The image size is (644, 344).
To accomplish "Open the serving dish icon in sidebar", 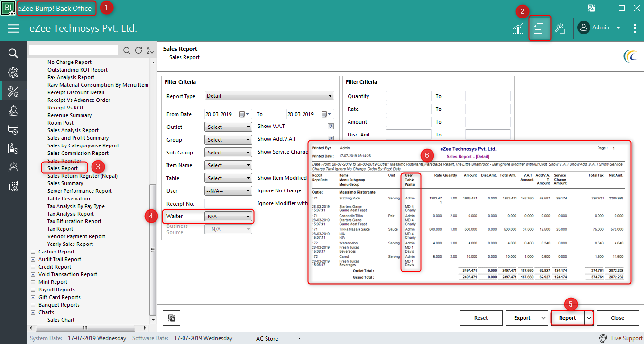I will (13, 167).
